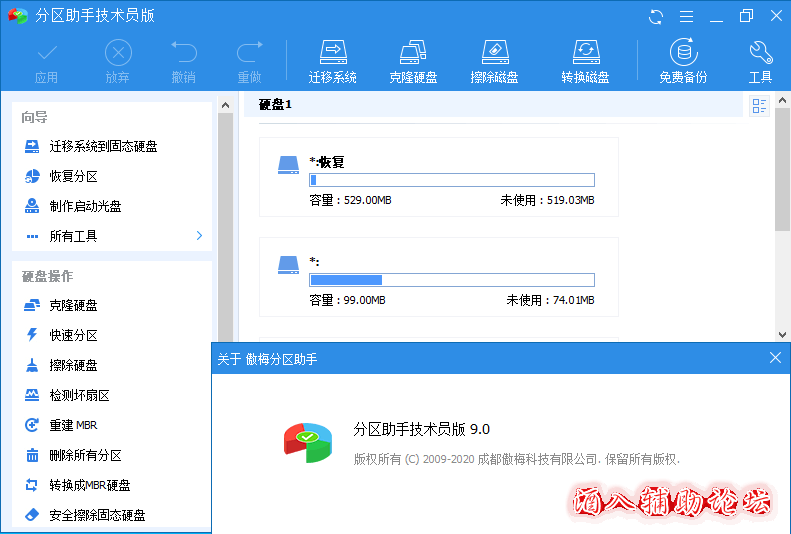This screenshot has height=534, width=791.
Task: Click the disk panel scroll down arrow
Action: (782, 334)
